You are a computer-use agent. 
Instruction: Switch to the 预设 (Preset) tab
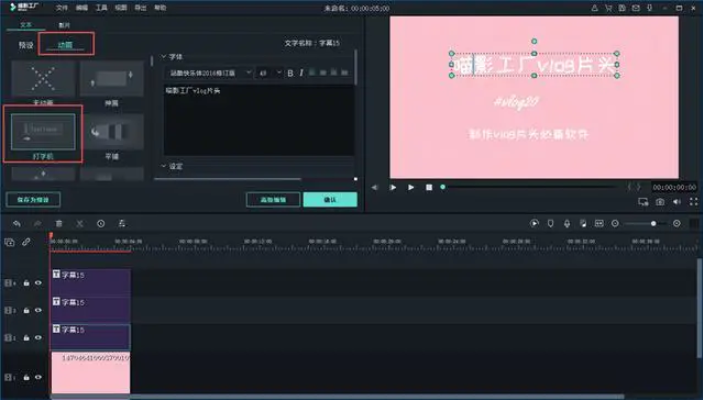tap(26, 44)
